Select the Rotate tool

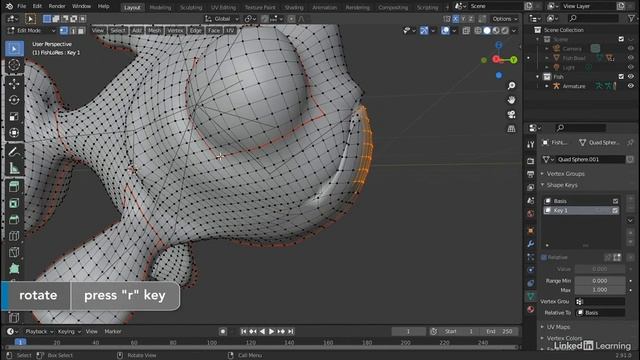click(x=14, y=100)
